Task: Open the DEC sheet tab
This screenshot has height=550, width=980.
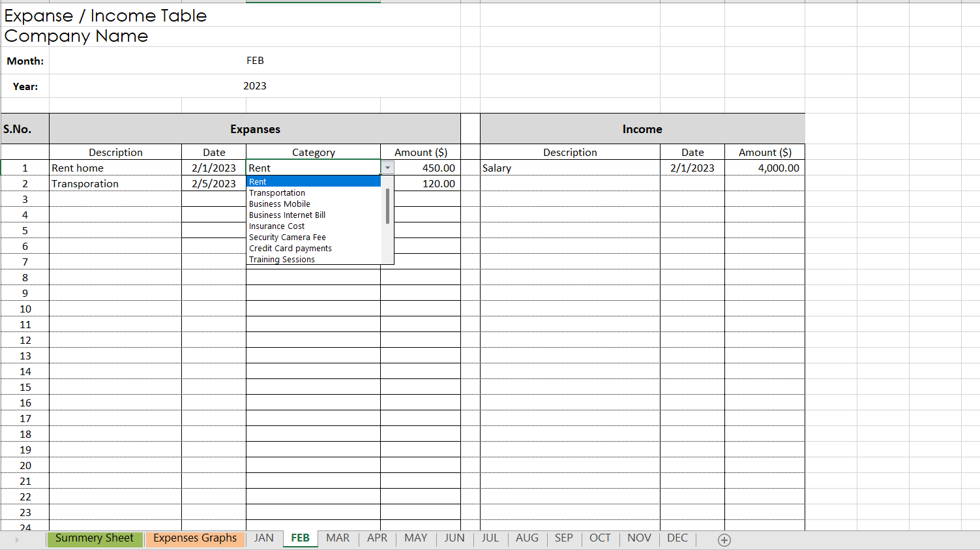Action: coord(677,538)
